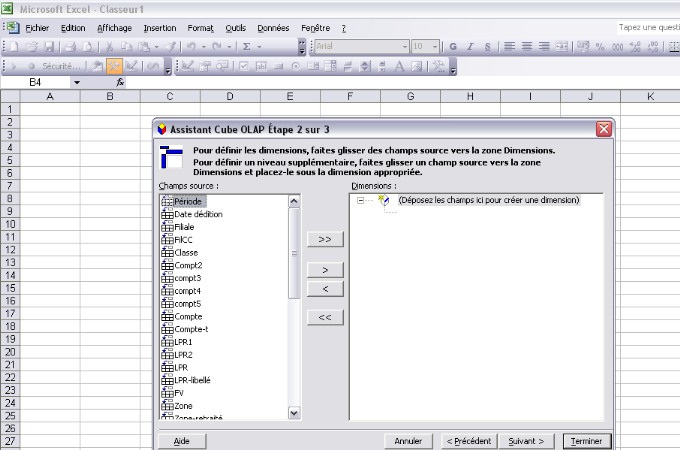Open the font size dropdown
The height and width of the screenshot is (450, 680).
click(x=435, y=46)
